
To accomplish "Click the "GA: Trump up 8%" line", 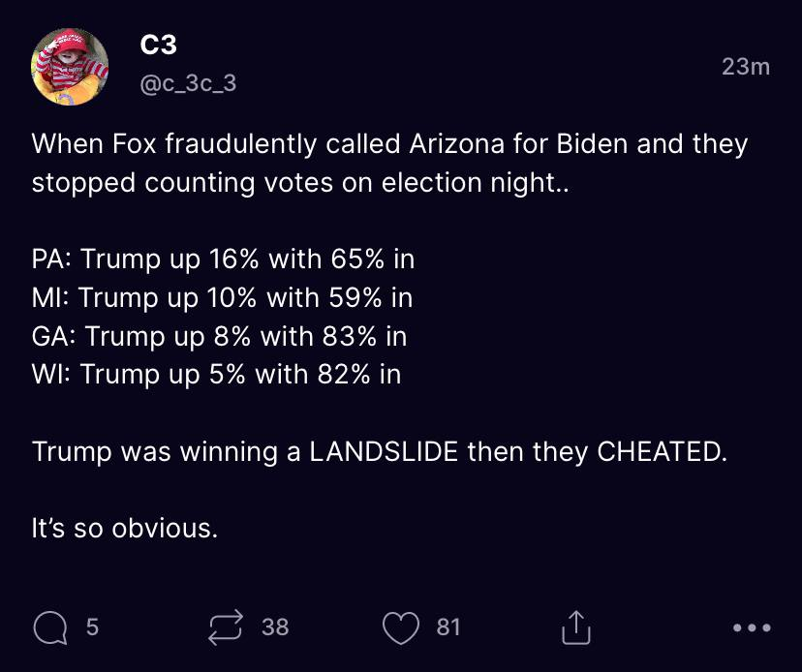I will click(219, 336).
